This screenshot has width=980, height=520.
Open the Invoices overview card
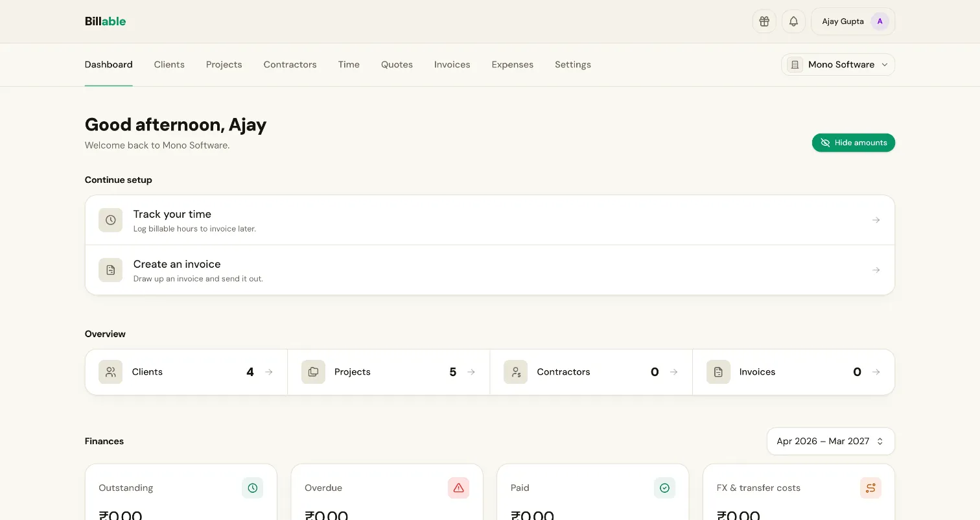point(794,372)
